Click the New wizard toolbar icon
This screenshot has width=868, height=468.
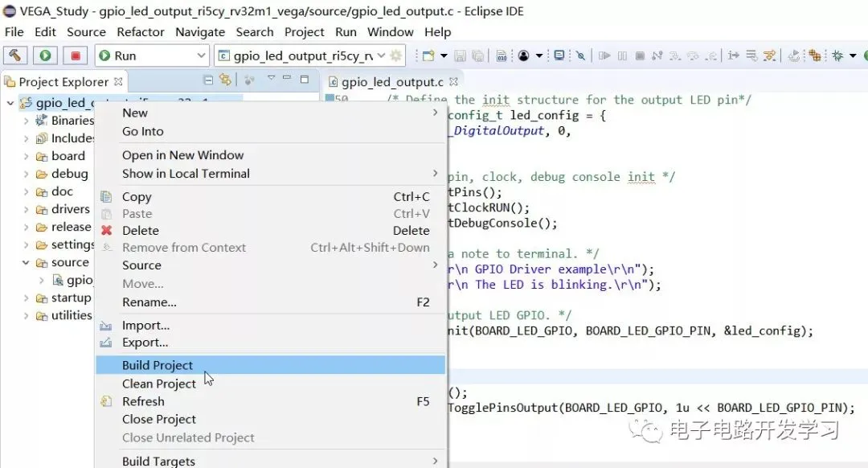(428, 55)
